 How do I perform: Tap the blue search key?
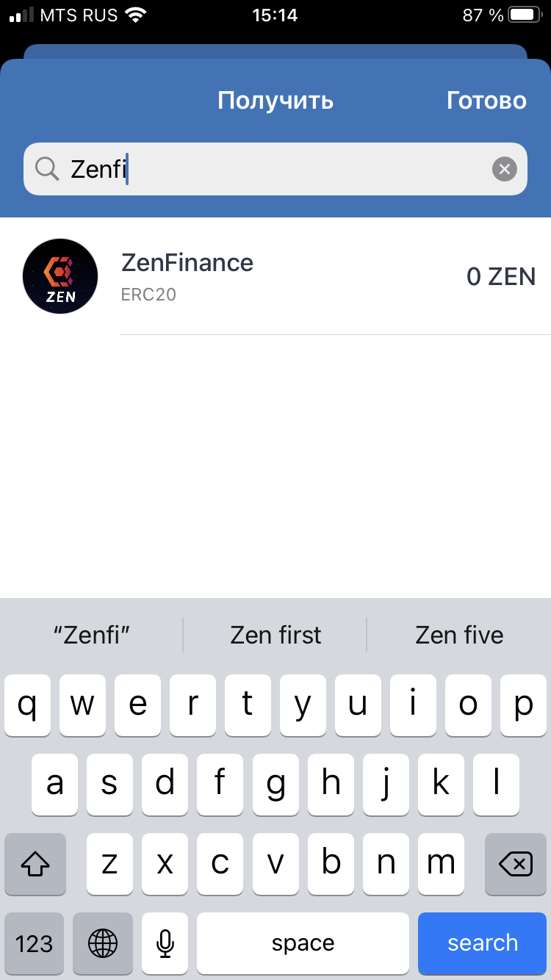483,943
